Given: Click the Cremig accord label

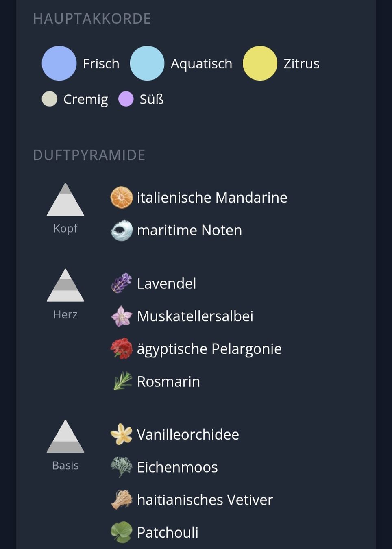Looking at the screenshot, I should [x=86, y=99].
